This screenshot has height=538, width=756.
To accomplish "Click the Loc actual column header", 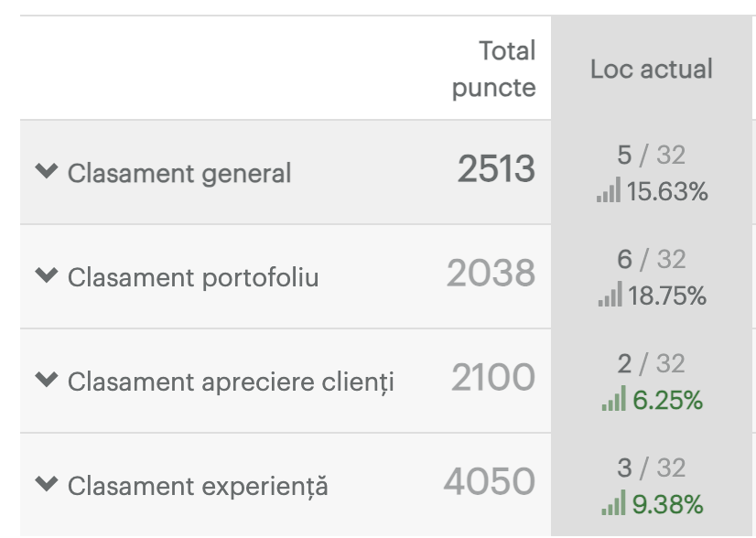I will pyautogui.click(x=652, y=69).
